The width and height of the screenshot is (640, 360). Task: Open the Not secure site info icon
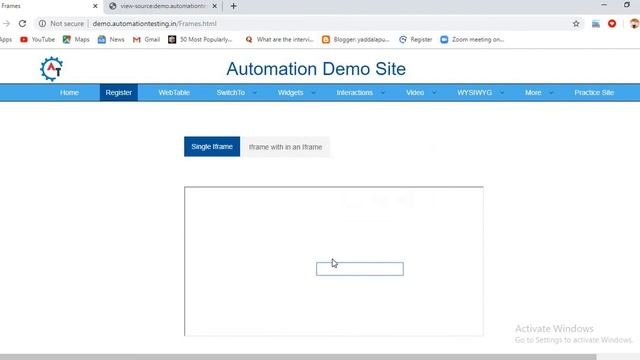42,24
